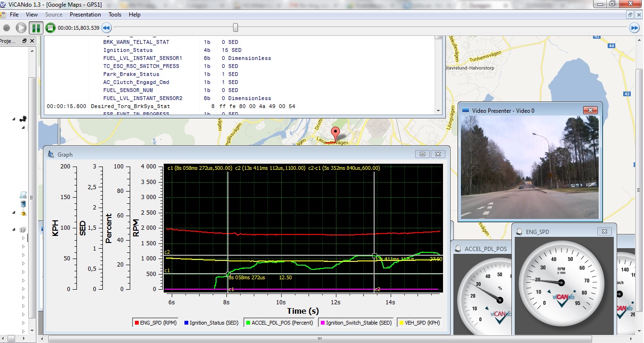This screenshot has width=644, height=343.
Task: Click the Time (s) axis label
Action: (303, 311)
